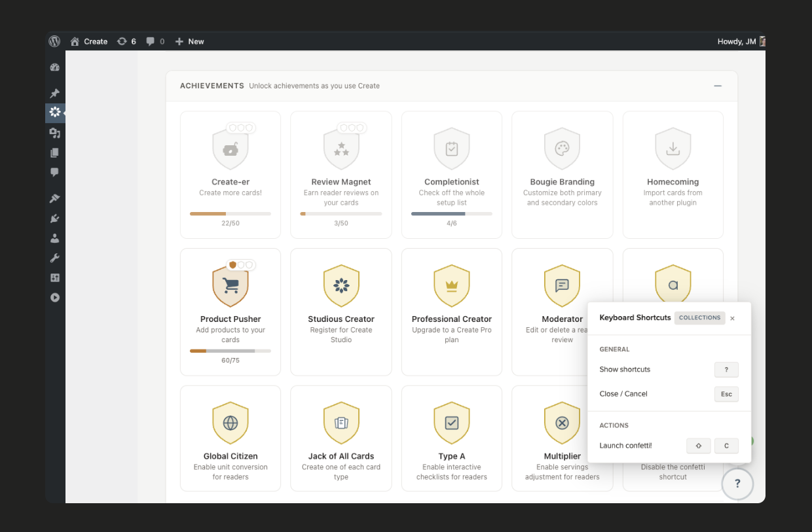Select the COLLECTIONS badge in Keyboard Shortcuts

click(x=700, y=317)
